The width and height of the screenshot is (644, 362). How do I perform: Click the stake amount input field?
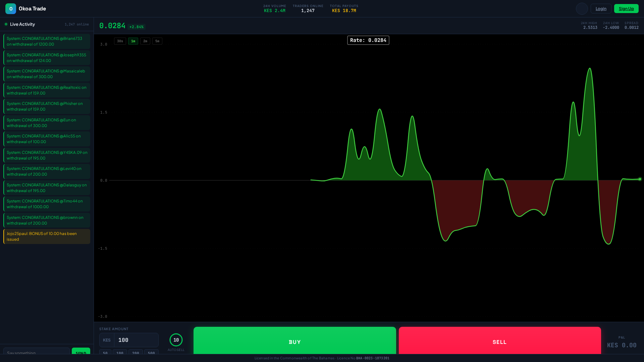point(136,340)
